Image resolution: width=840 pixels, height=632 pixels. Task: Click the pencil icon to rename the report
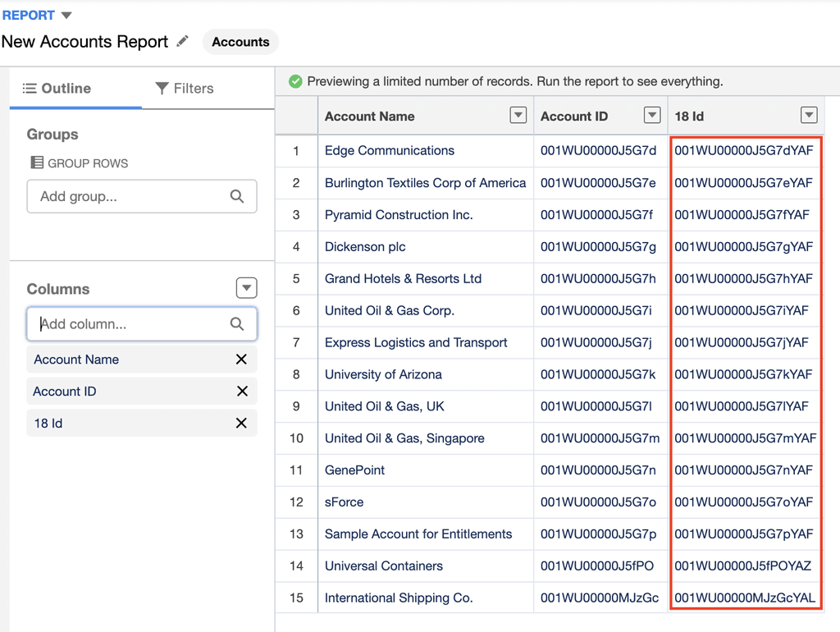tap(181, 41)
